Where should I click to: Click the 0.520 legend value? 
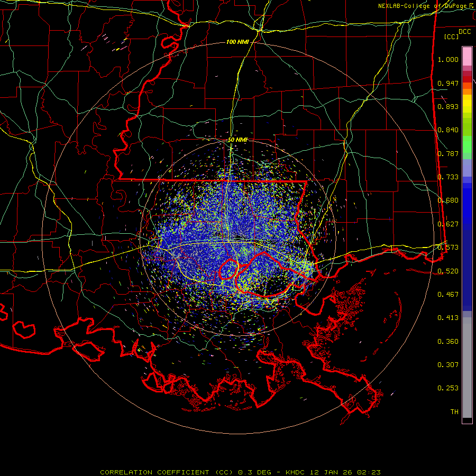[448, 271]
